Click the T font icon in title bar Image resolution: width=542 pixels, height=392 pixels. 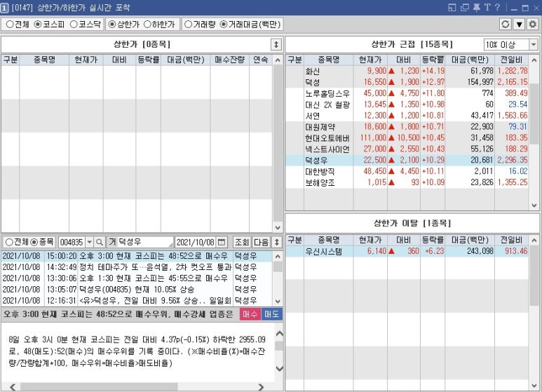click(487, 7)
